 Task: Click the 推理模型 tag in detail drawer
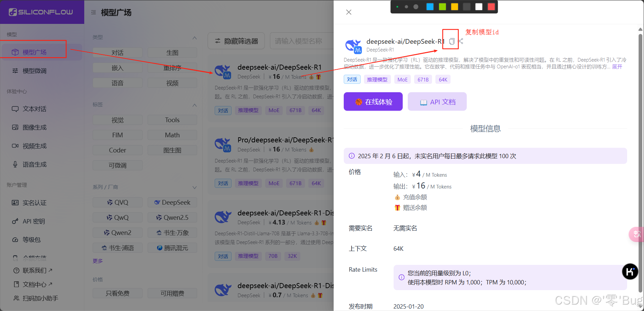coord(377,79)
